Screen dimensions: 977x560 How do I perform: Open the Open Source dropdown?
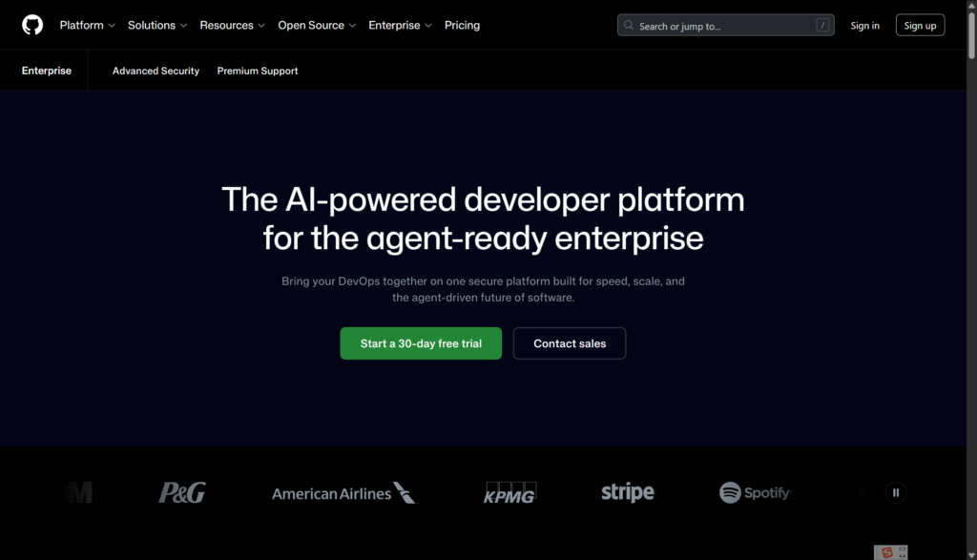coord(317,25)
